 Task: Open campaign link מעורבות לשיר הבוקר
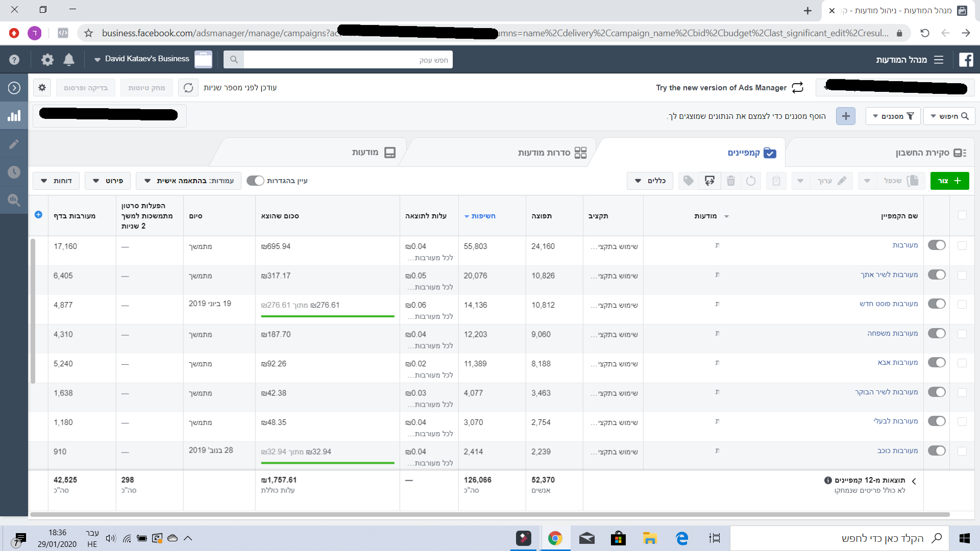[886, 392]
